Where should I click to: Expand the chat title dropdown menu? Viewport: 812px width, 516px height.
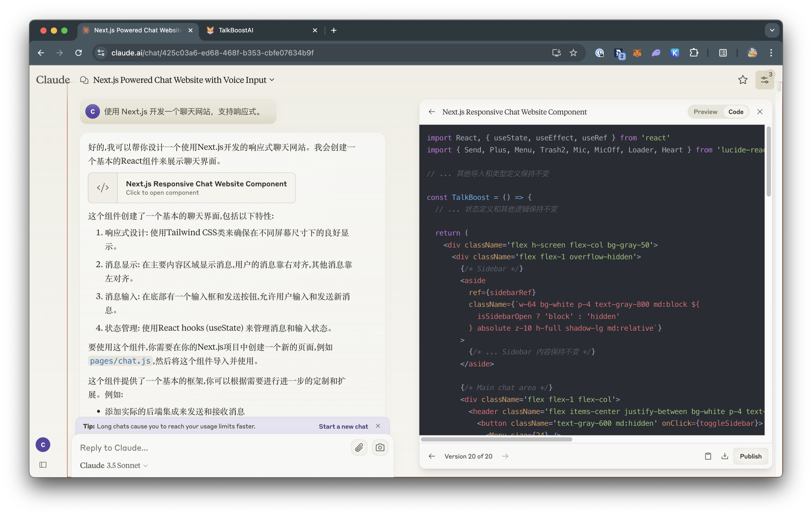272,80
